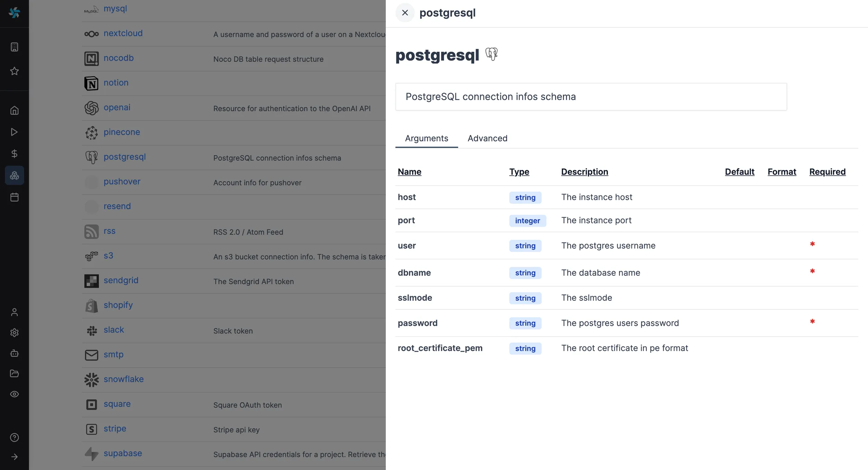Open the favorites star icon
This screenshot has height=470, width=868.
pos(14,71)
